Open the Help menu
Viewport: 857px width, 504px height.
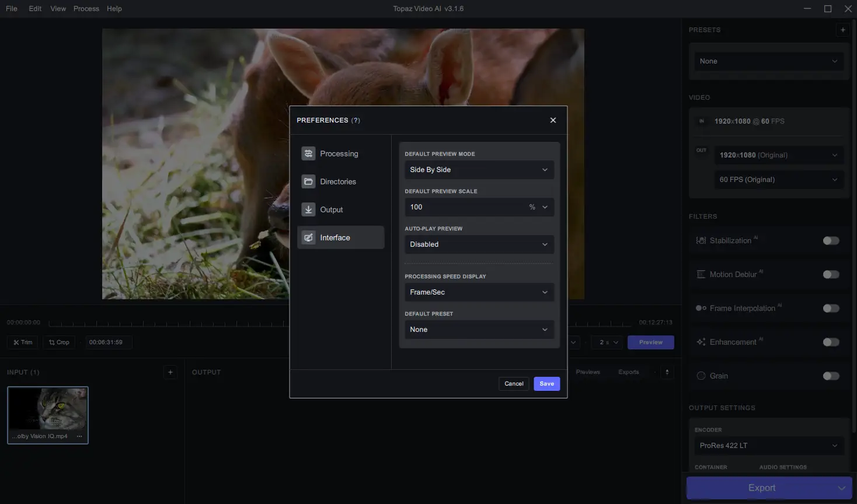(114, 9)
